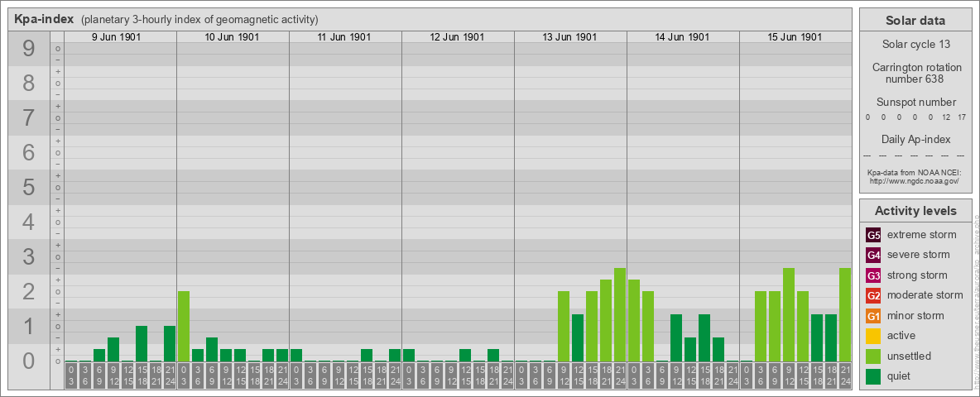This screenshot has width=980, height=397.
Task: Click the '10 Jun 1901' date header
Action: pyautogui.click(x=232, y=37)
